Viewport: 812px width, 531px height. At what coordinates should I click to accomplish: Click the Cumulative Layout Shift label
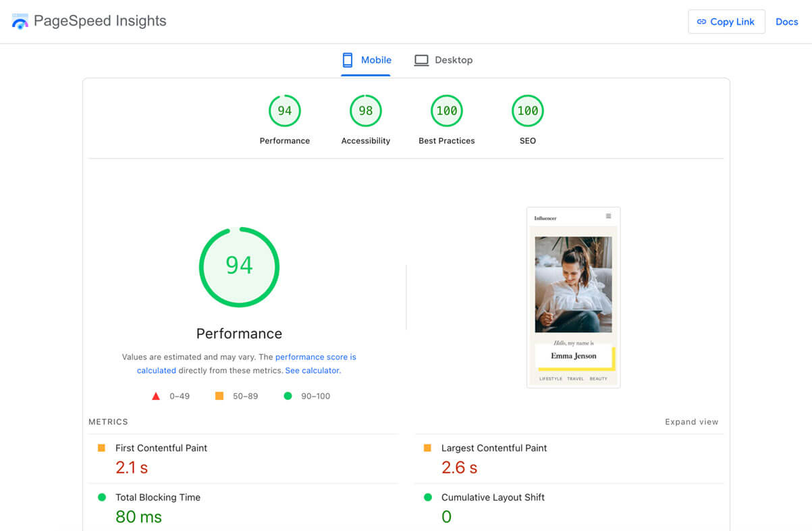pyautogui.click(x=493, y=497)
